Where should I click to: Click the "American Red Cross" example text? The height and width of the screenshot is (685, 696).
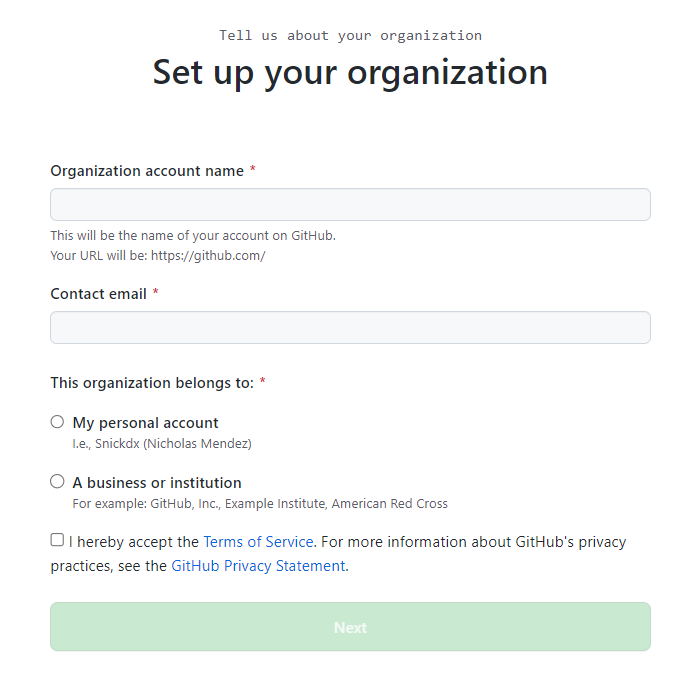pyautogui.click(x=390, y=504)
